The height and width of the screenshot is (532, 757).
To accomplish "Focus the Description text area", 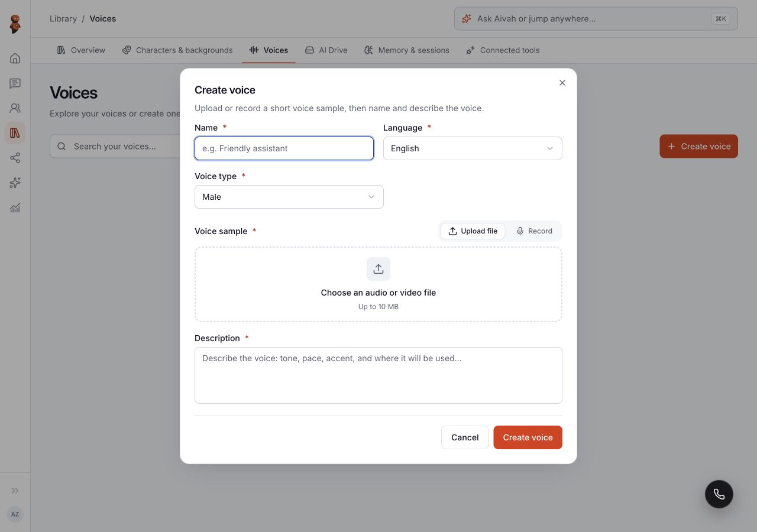I will 378,375.
